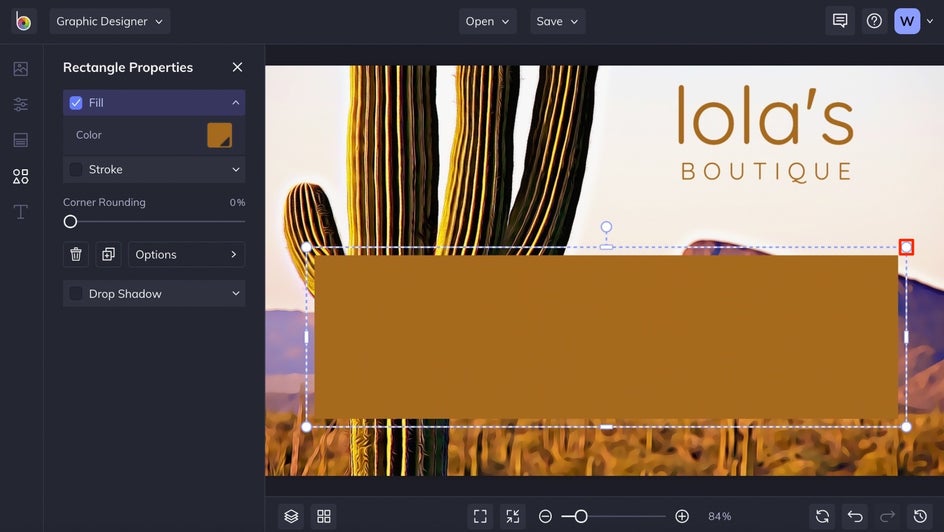Click the shrink-to-fit arrows icon
944x532 pixels.
pos(512,516)
